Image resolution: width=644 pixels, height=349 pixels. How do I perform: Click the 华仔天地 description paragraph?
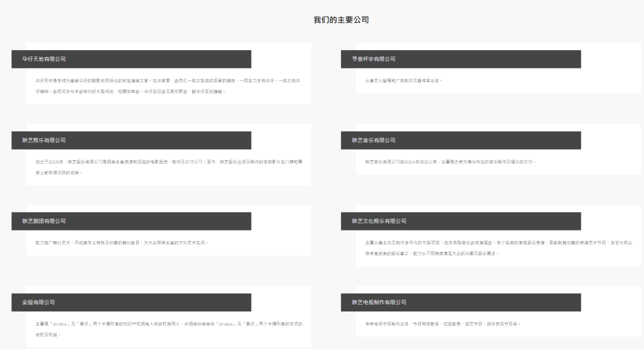[168, 86]
